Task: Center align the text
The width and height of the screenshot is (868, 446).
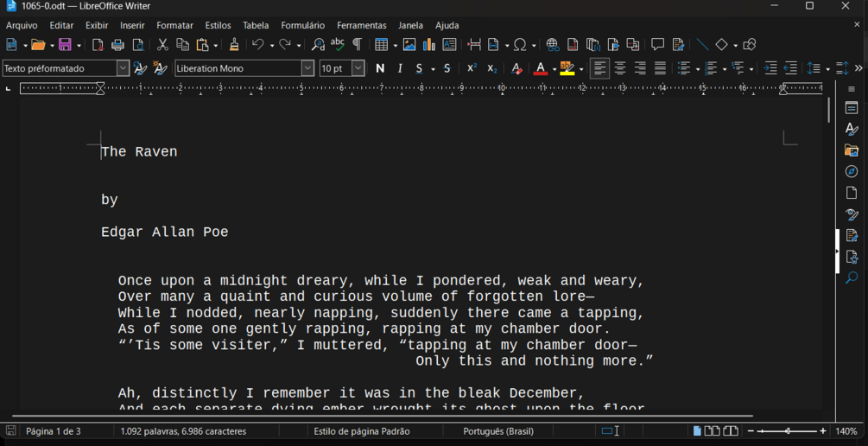Action: [x=620, y=68]
